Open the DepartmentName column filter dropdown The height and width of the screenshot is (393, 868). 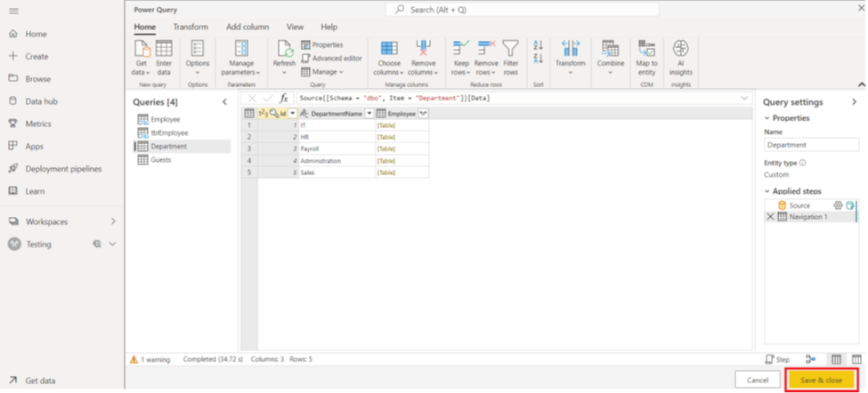(x=369, y=113)
